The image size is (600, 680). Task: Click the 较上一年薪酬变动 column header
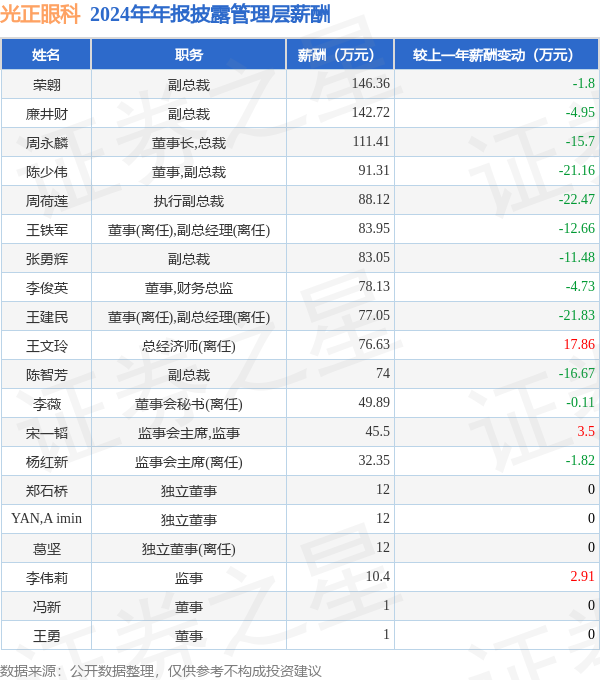pyautogui.click(x=496, y=55)
